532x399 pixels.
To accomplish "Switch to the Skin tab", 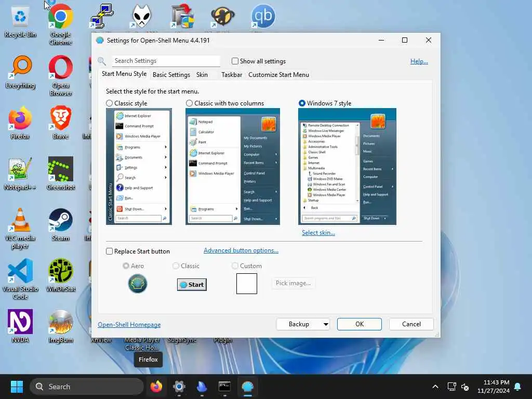I will tap(202, 75).
